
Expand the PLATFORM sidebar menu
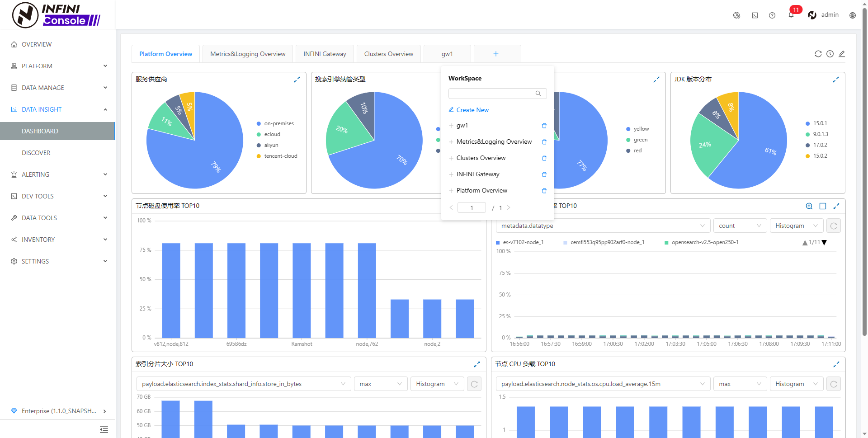click(58, 66)
